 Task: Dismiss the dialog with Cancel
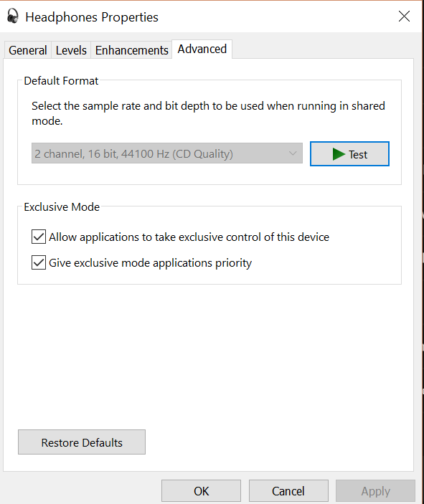(288, 491)
